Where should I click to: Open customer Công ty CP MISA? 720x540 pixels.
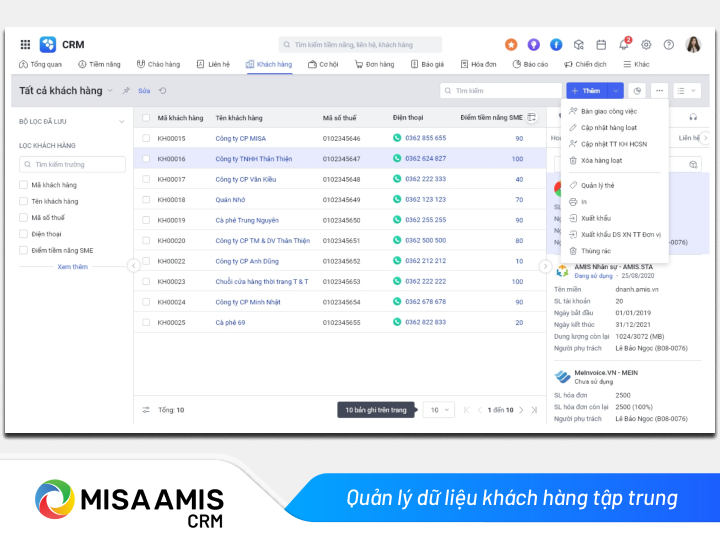pyautogui.click(x=241, y=138)
